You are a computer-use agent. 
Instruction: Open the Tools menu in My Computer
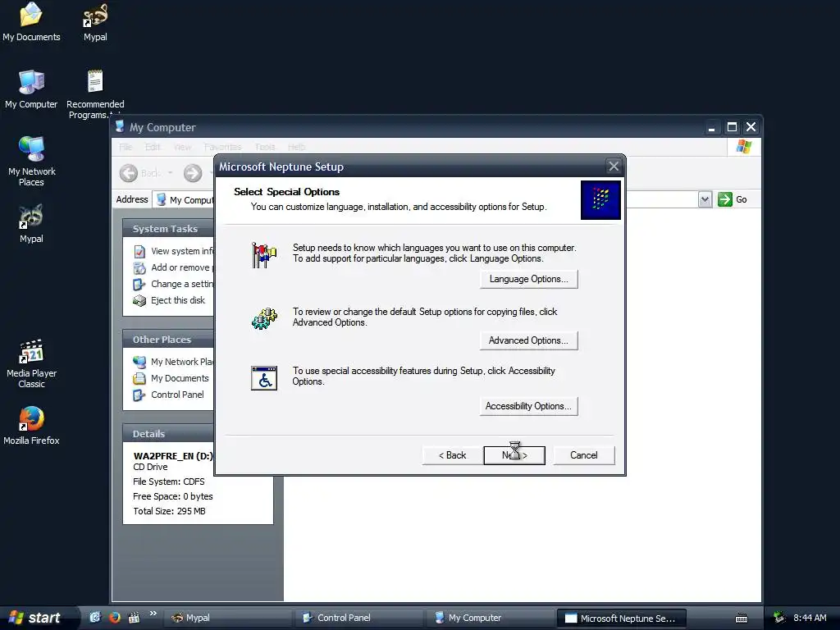coord(265,147)
